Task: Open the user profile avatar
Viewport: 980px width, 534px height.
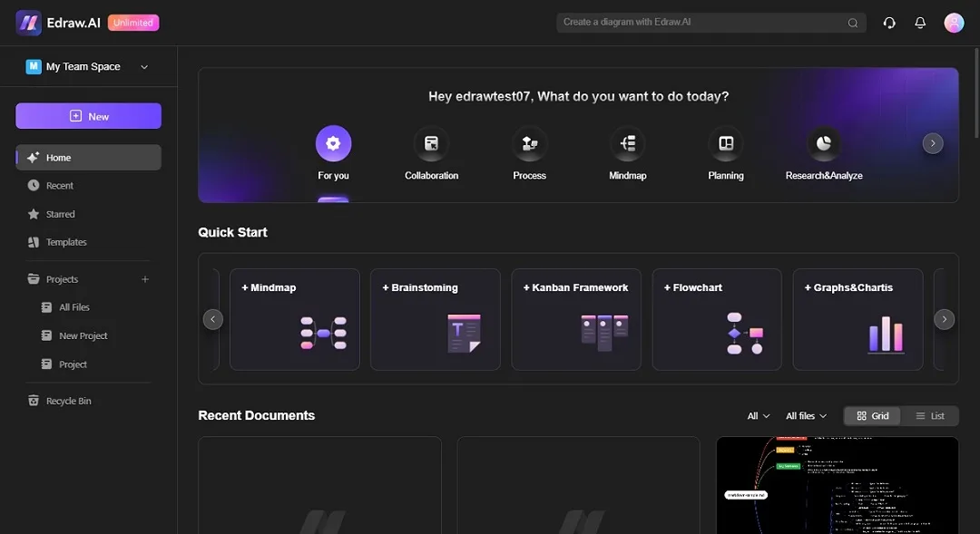Action: click(x=954, y=23)
